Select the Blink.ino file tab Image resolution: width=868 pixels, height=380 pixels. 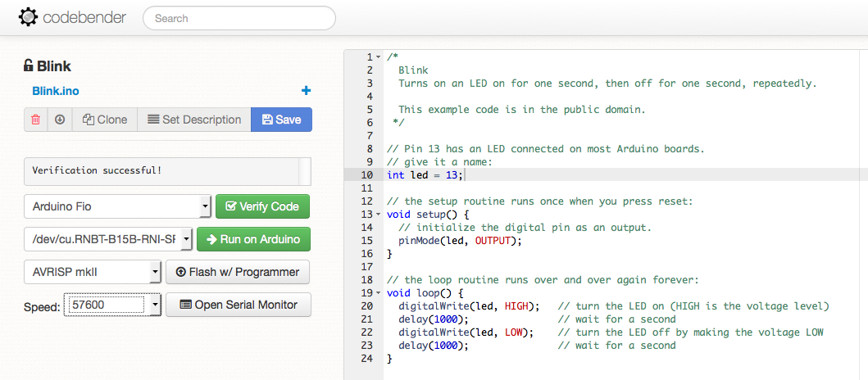click(56, 91)
